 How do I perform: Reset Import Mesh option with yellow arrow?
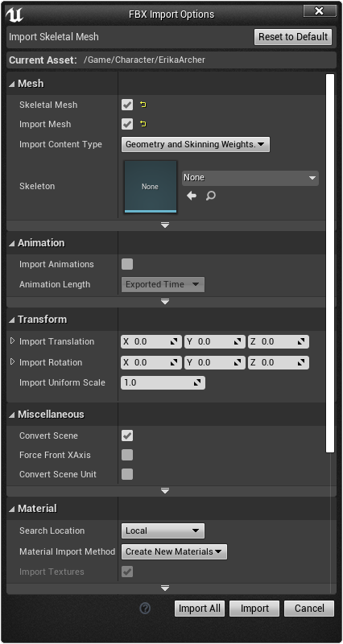(x=143, y=124)
